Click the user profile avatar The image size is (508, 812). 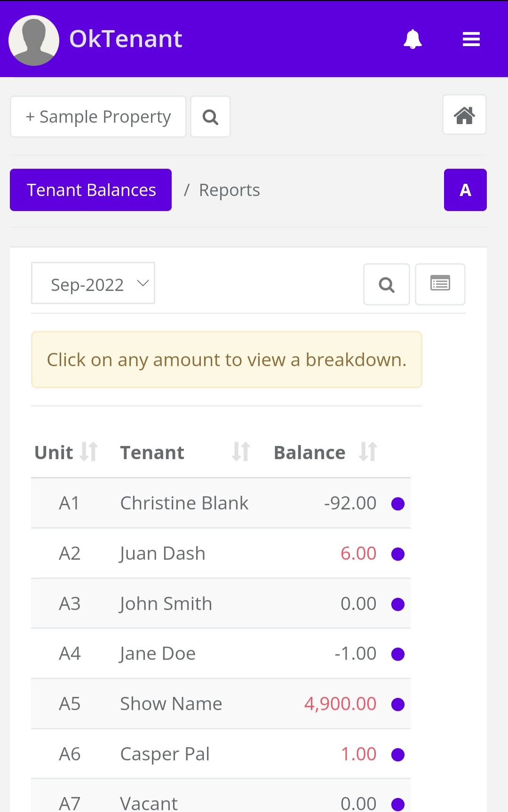tap(34, 40)
